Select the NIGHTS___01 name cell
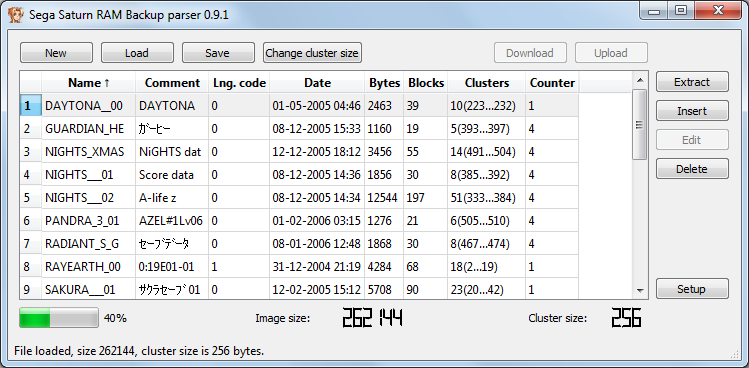 click(89, 174)
